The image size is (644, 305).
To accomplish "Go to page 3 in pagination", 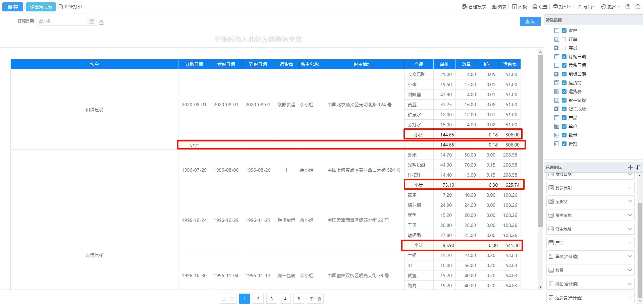I will click(x=272, y=299).
